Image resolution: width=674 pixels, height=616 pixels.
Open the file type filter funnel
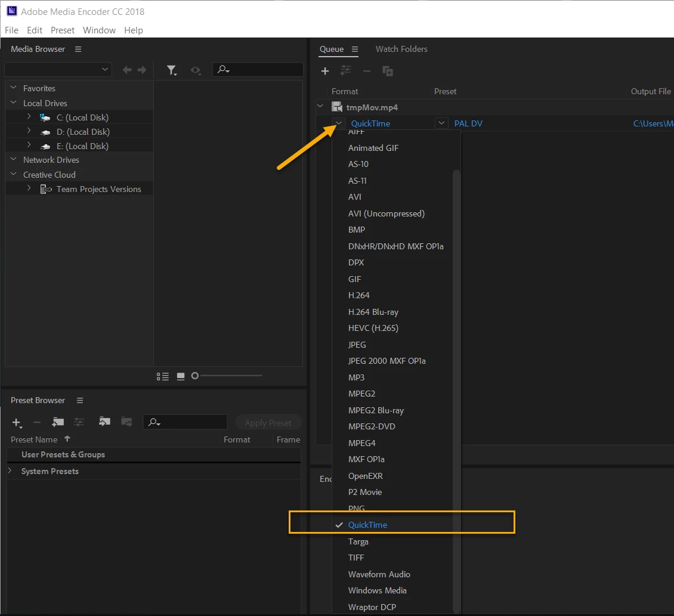coord(172,70)
